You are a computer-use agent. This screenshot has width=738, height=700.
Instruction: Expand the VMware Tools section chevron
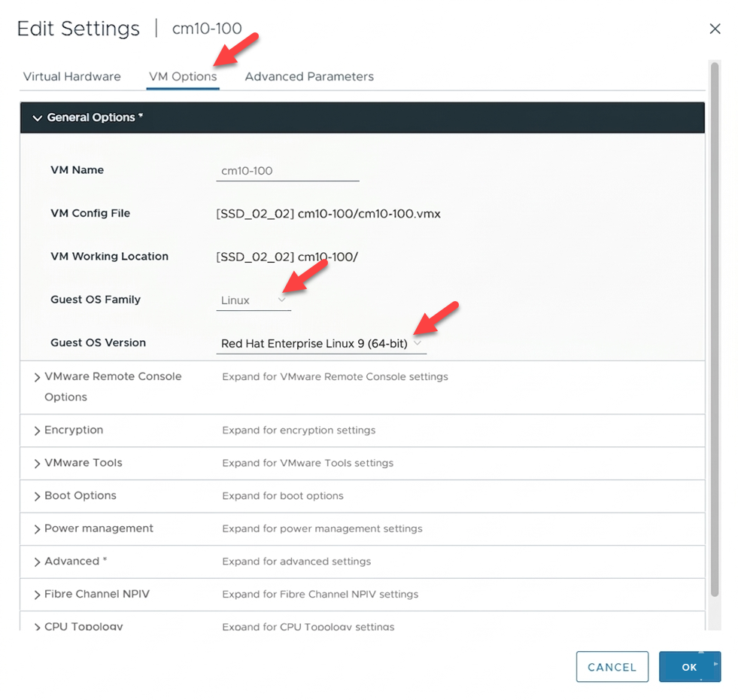37,464
